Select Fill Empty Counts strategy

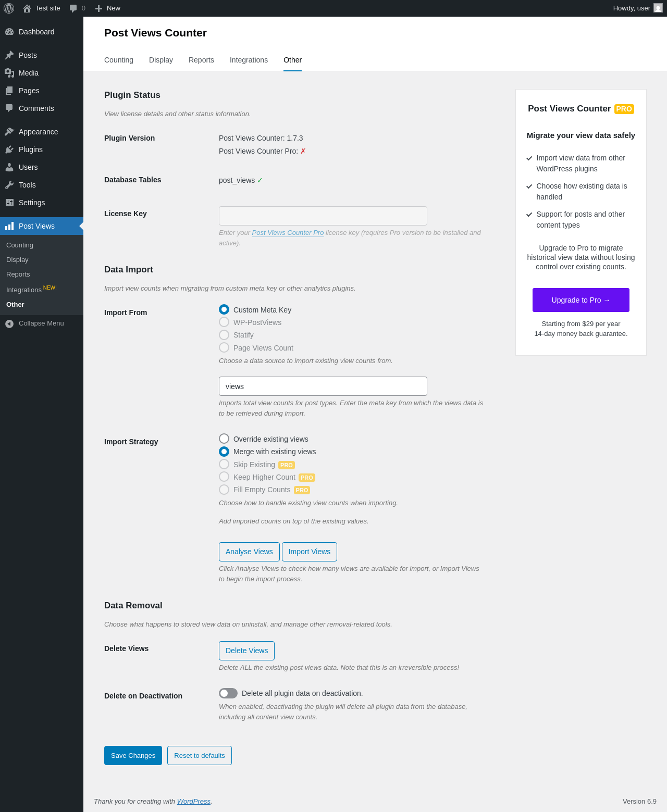(x=224, y=490)
